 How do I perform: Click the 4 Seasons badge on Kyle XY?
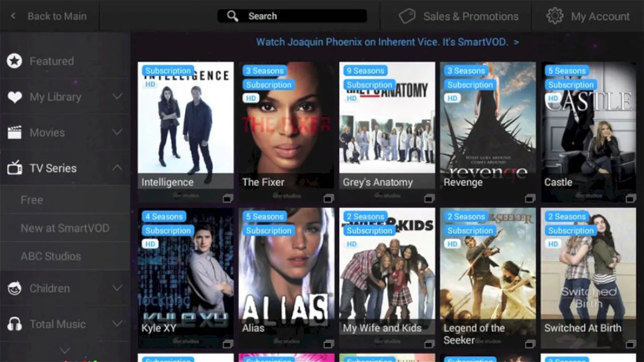(x=164, y=217)
